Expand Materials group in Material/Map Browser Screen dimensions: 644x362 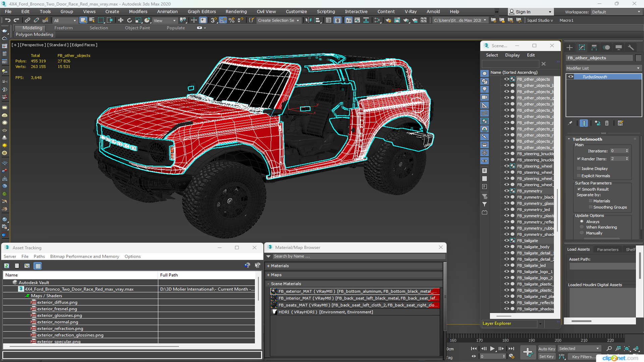tap(268, 266)
